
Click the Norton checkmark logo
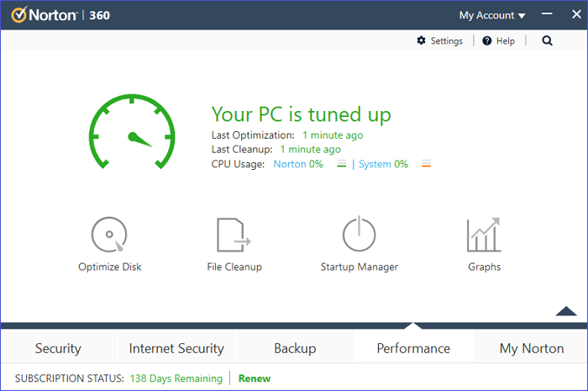[19, 14]
